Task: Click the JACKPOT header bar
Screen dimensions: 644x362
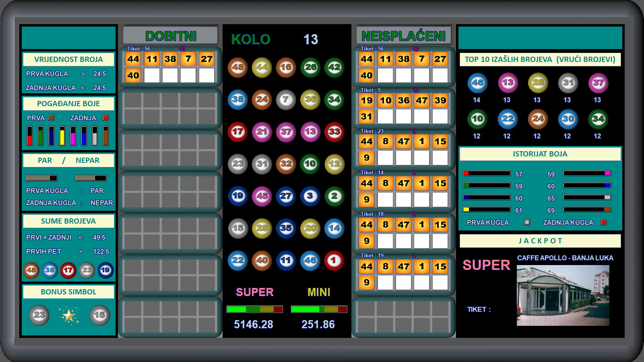Action: point(540,241)
